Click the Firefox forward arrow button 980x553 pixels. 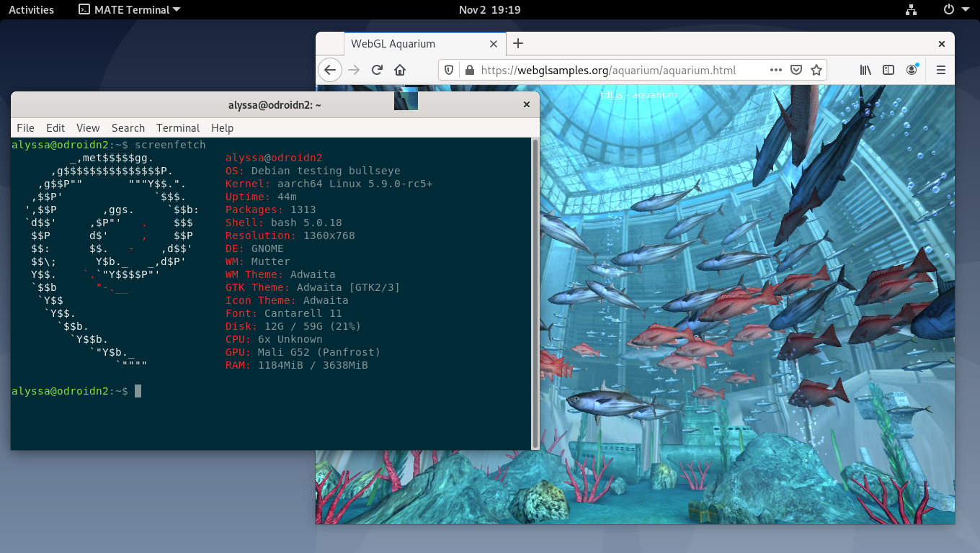(353, 70)
